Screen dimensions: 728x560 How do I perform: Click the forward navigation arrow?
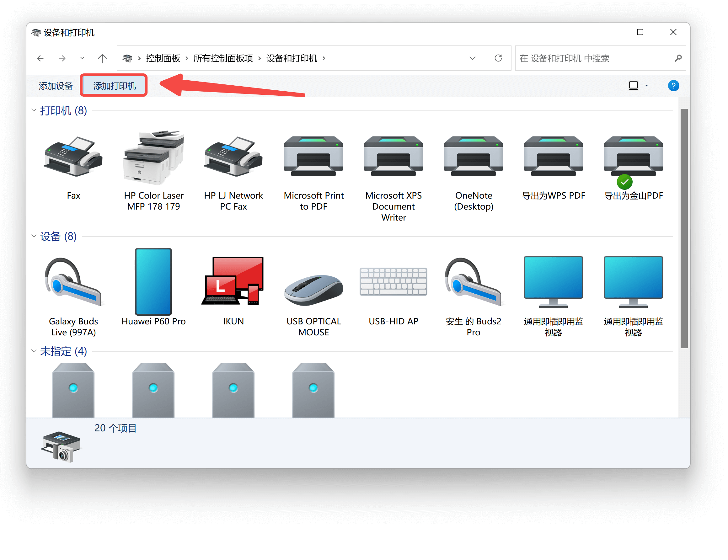tap(62, 58)
